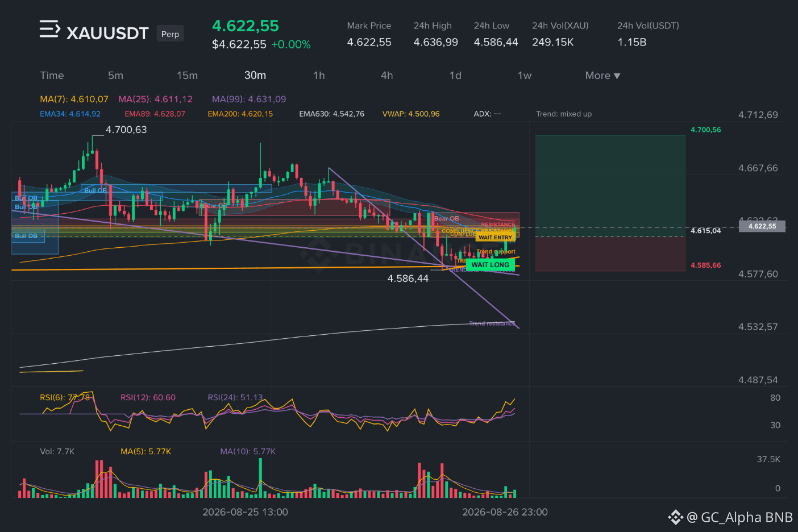The width and height of the screenshot is (798, 532).
Task: Click the XAUUSDT symbol name
Action: click(x=107, y=33)
